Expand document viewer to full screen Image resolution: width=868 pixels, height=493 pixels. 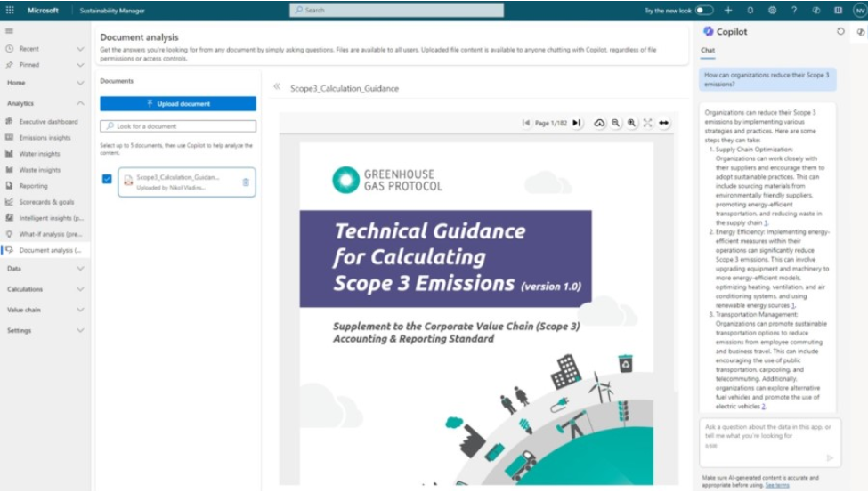tap(648, 123)
